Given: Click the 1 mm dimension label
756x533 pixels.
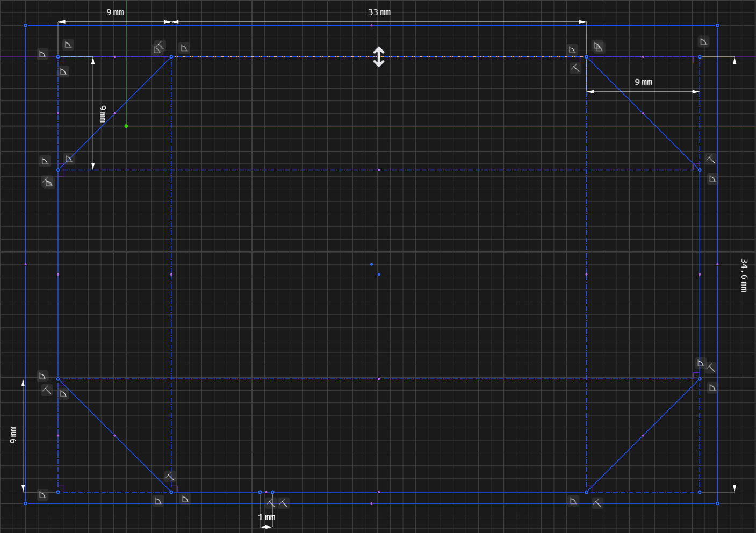Looking at the screenshot, I should click(267, 517).
